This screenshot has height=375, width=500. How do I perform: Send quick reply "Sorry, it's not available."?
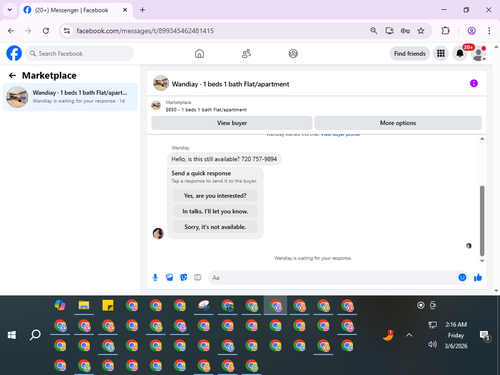tap(215, 227)
